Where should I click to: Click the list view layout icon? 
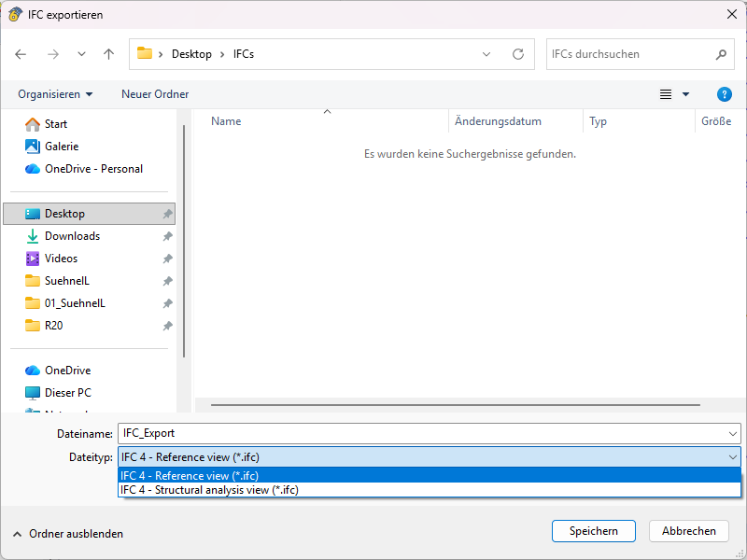pyautogui.click(x=664, y=94)
